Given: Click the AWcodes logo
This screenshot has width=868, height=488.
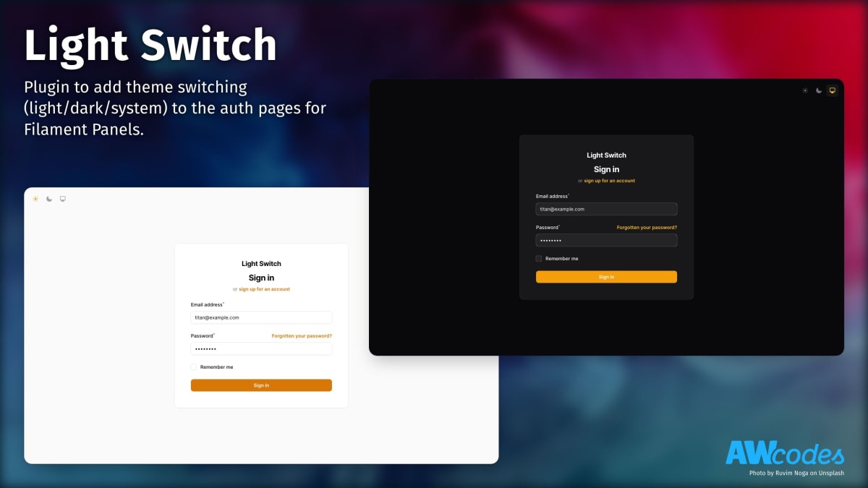Looking at the screenshot, I should coord(785,453).
